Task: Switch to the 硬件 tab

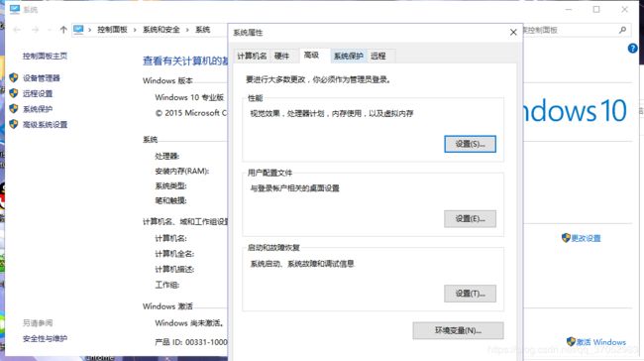Action: tap(281, 56)
